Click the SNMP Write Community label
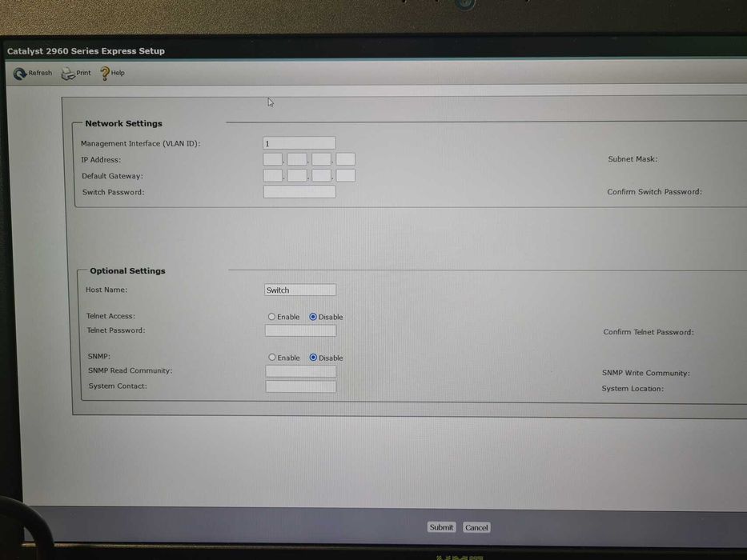The height and width of the screenshot is (560, 747). (x=646, y=373)
